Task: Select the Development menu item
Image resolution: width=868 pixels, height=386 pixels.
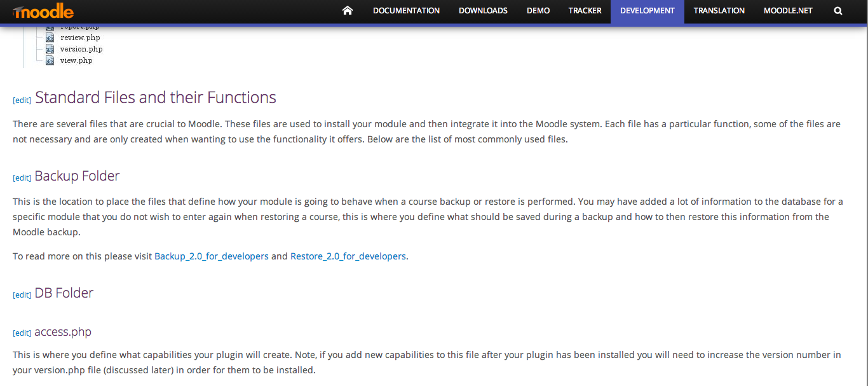Action: [x=648, y=11]
